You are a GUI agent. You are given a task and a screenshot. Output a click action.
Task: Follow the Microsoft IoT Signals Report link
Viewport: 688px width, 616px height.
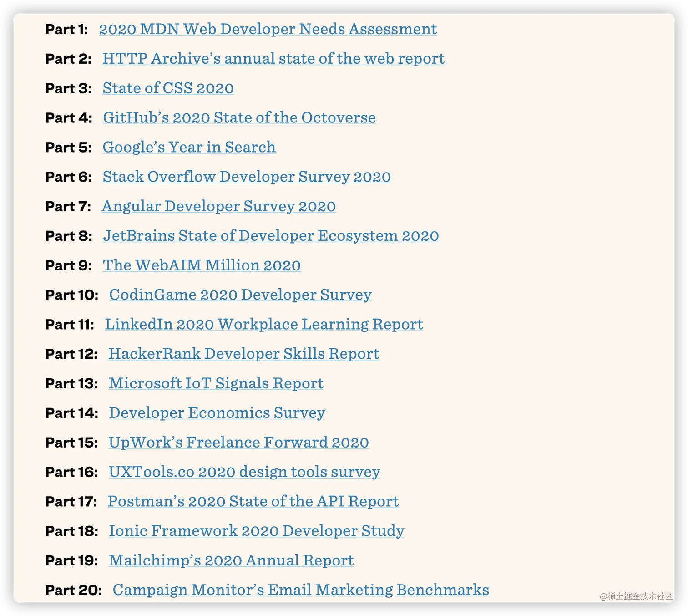point(216,384)
